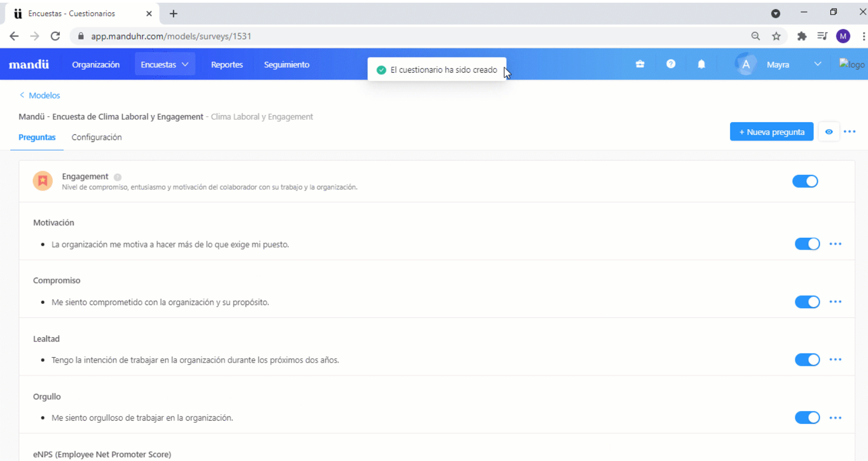The height and width of the screenshot is (461, 868).
Task: Expand the Mayra user menu chevron
Action: 817,64
